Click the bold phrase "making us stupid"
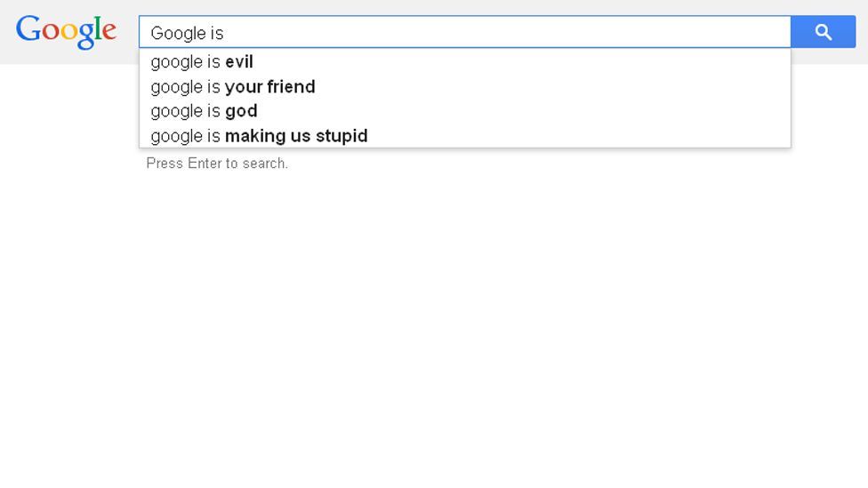The height and width of the screenshot is (488, 868). point(296,135)
